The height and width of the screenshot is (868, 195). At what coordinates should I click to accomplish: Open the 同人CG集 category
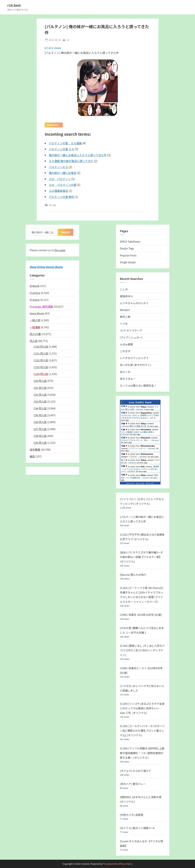(x=35, y=334)
